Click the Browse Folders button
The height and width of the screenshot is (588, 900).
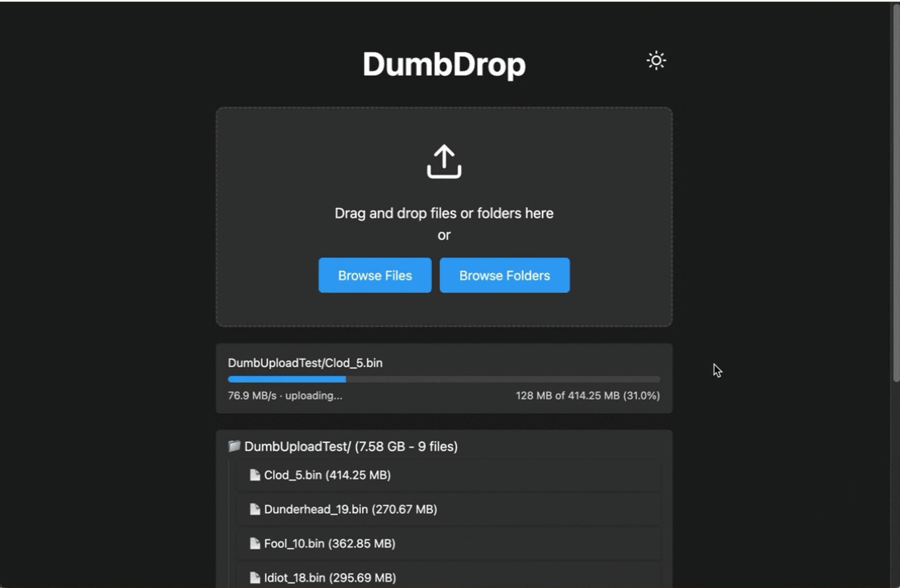point(505,275)
